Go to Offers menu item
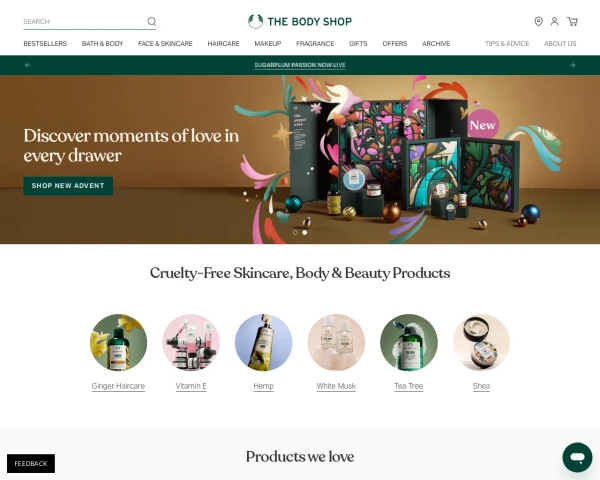600x480 pixels. point(395,44)
